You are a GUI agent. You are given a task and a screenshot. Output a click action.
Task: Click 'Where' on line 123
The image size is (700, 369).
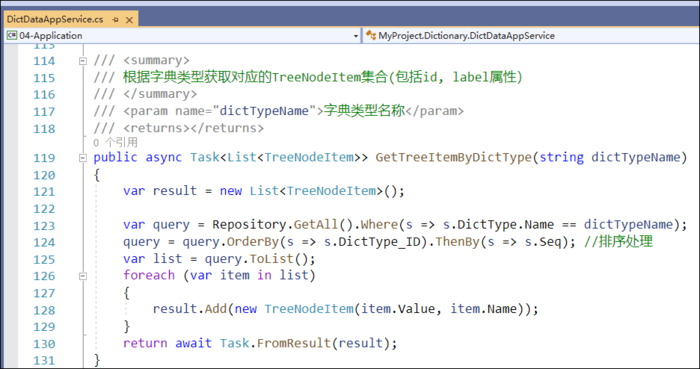[379, 225]
